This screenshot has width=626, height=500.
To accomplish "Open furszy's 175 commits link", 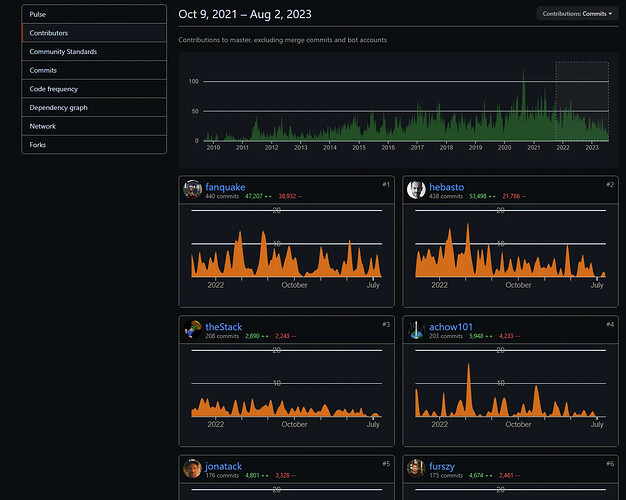I will click(x=446, y=475).
